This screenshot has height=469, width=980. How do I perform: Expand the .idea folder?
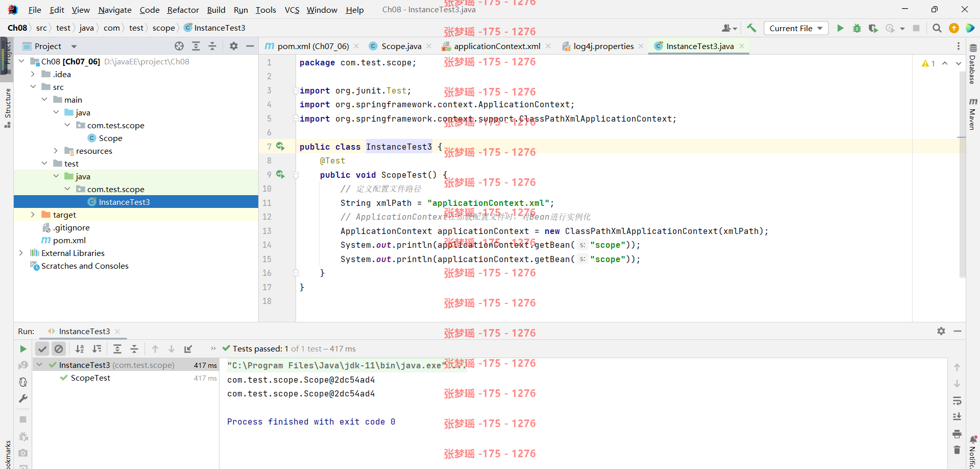(x=33, y=74)
